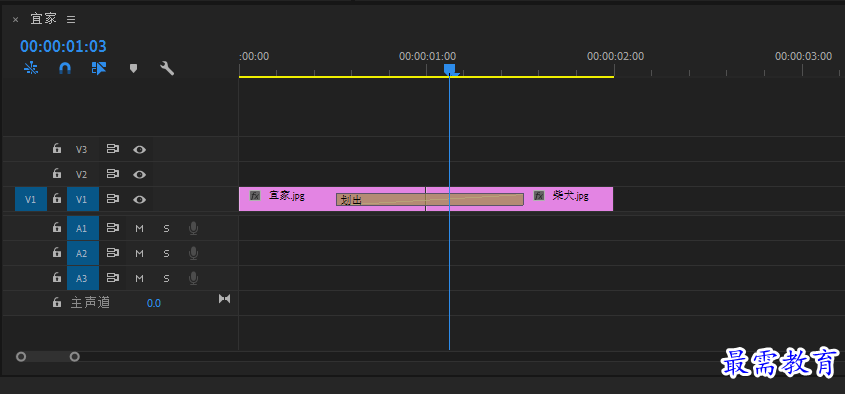Click the V1 source patching button
This screenshot has width=845, height=394.
coord(31,199)
